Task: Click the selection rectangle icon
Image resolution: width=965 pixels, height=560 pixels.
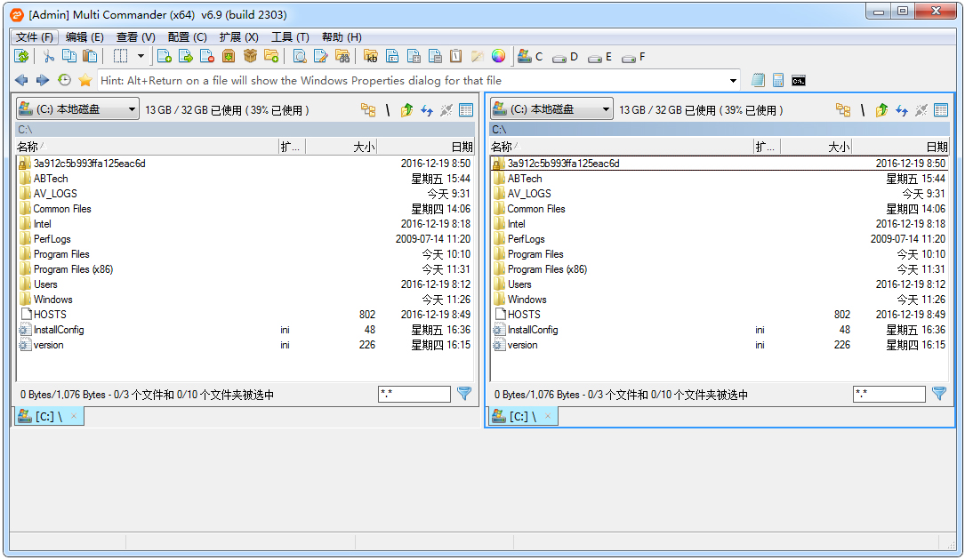Action: (120, 57)
